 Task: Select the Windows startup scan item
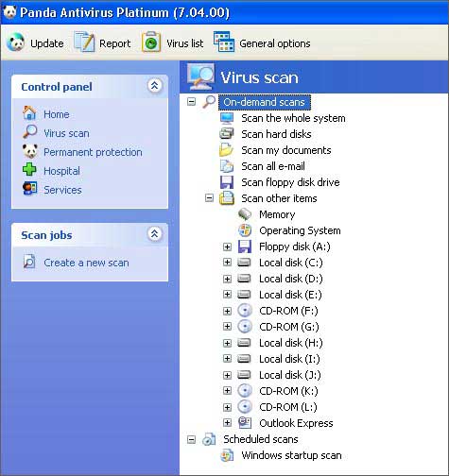[291, 455]
